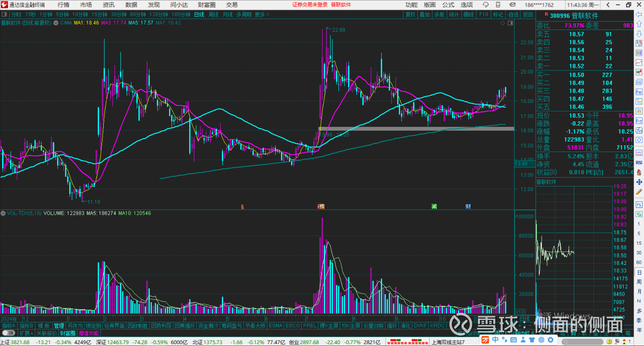The width and height of the screenshot is (644, 346).
Task: Expand the 更多 periods menu
Action: point(262,14)
